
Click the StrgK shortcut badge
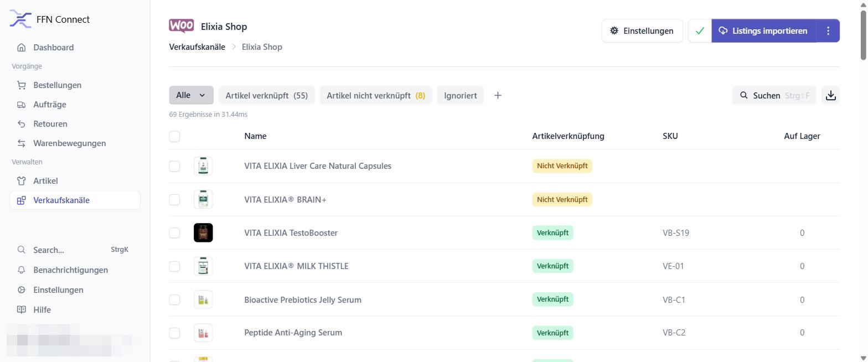pyautogui.click(x=120, y=250)
